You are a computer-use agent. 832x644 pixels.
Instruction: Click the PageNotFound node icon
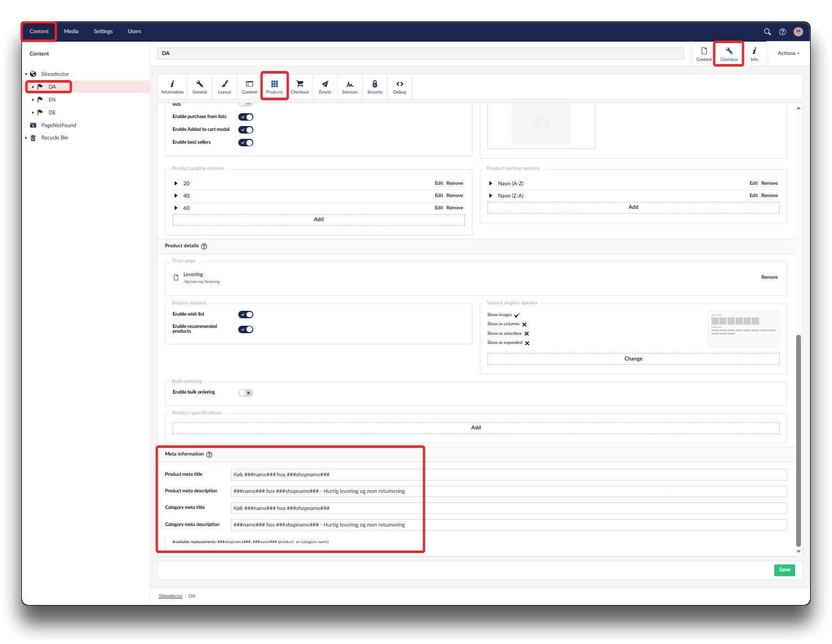pyautogui.click(x=33, y=125)
